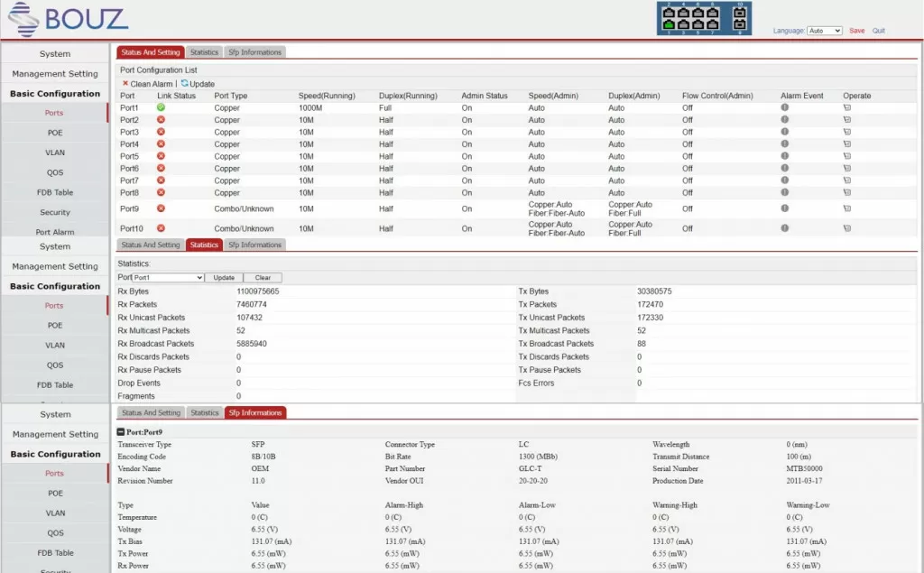Click the red X Clean Alarm icon
Image resolution: width=924 pixels, height=573 pixels.
(125, 83)
